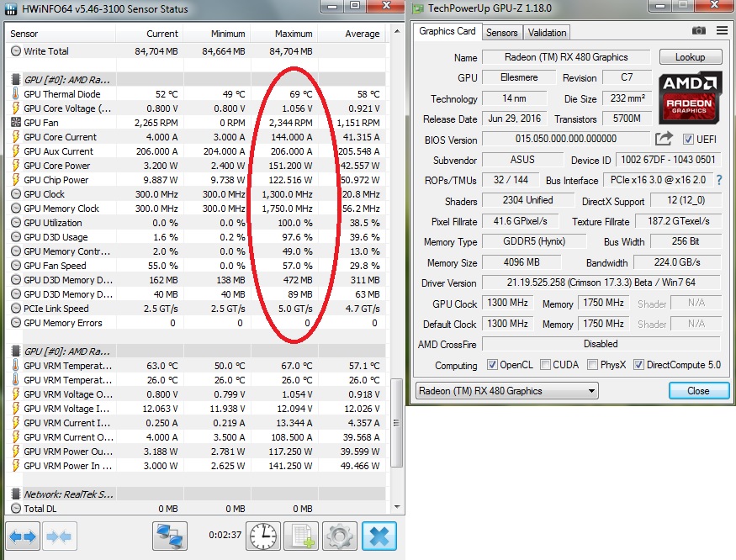Toggle the UEFI checkbox
Screen dimensions: 736x560
(x=688, y=140)
